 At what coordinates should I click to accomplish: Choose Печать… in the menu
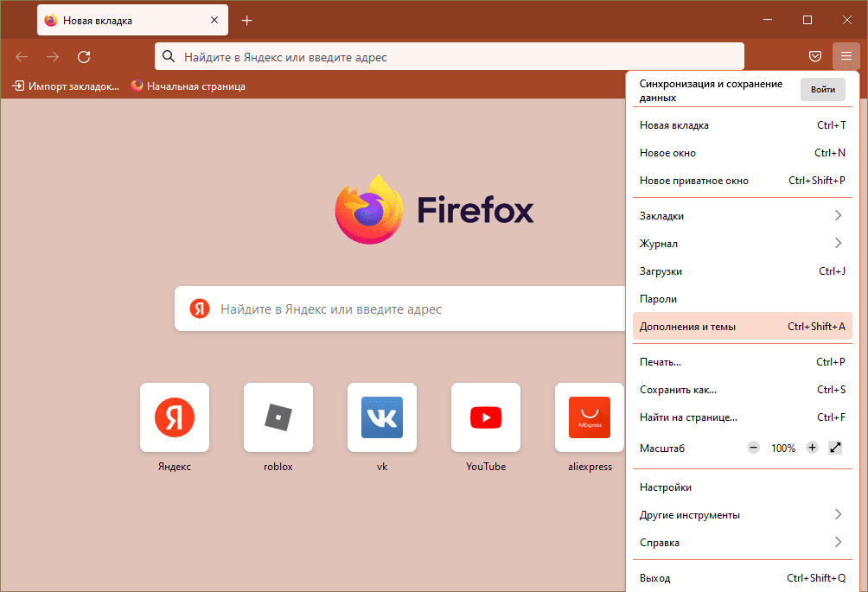pos(743,362)
